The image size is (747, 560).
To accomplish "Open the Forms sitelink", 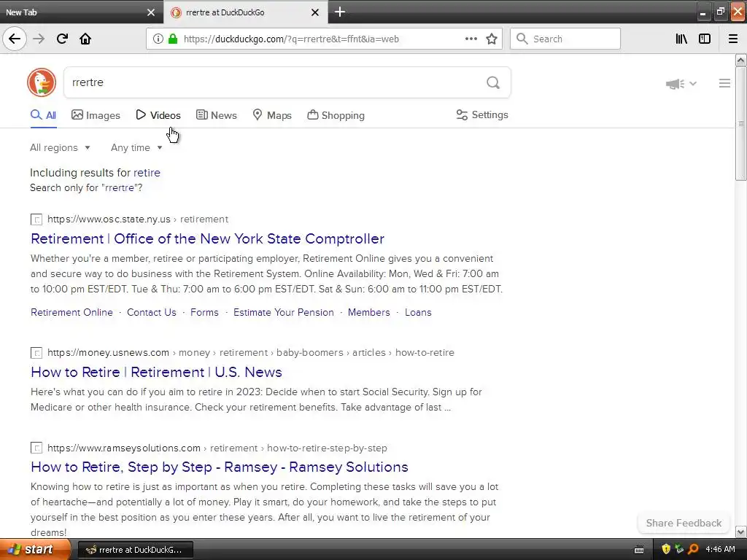I will click(204, 312).
